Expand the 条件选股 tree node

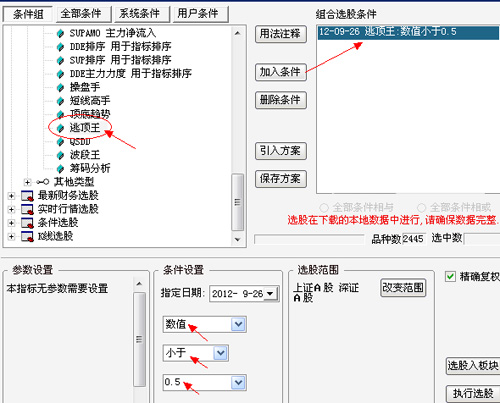coord(11,223)
